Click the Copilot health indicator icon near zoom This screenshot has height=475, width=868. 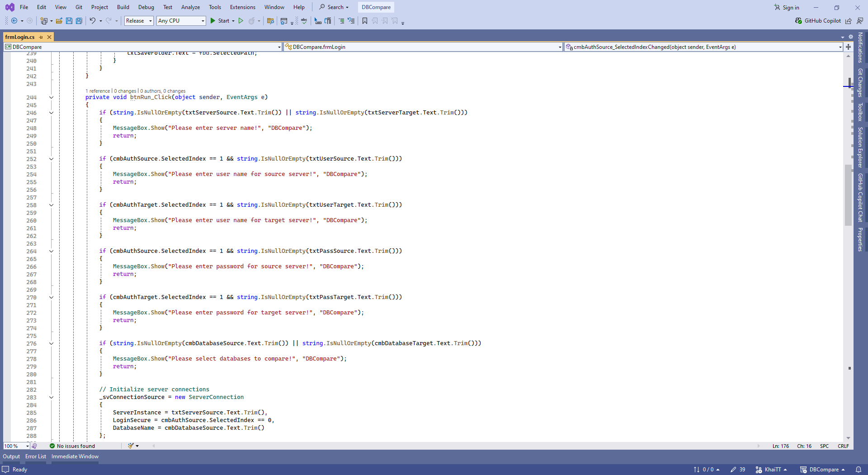34,446
